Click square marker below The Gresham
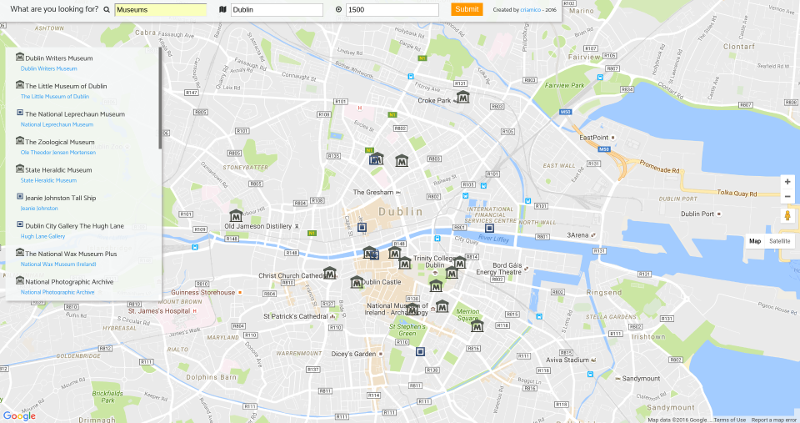This screenshot has height=423, width=800. coord(362,227)
